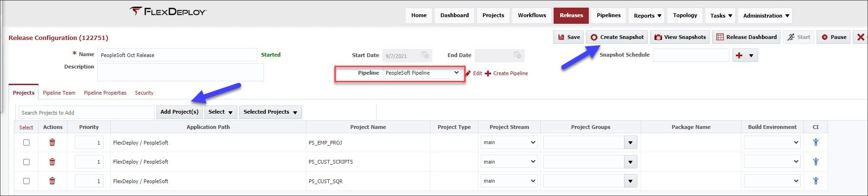Click the Priority field for PS_EMP_PROJ
Image resolution: width=868 pixels, height=196 pixels.
[89, 142]
